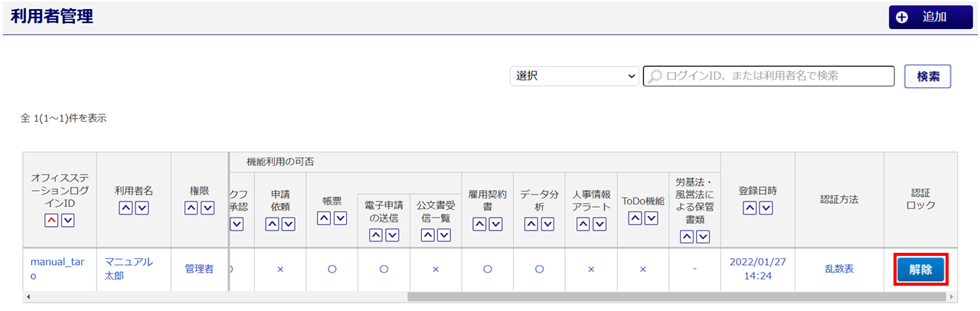Image resolution: width=980 pixels, height=311 pixels.
Task: Sort 人事情報アラート column ascending
Action: tap(583, 224)
